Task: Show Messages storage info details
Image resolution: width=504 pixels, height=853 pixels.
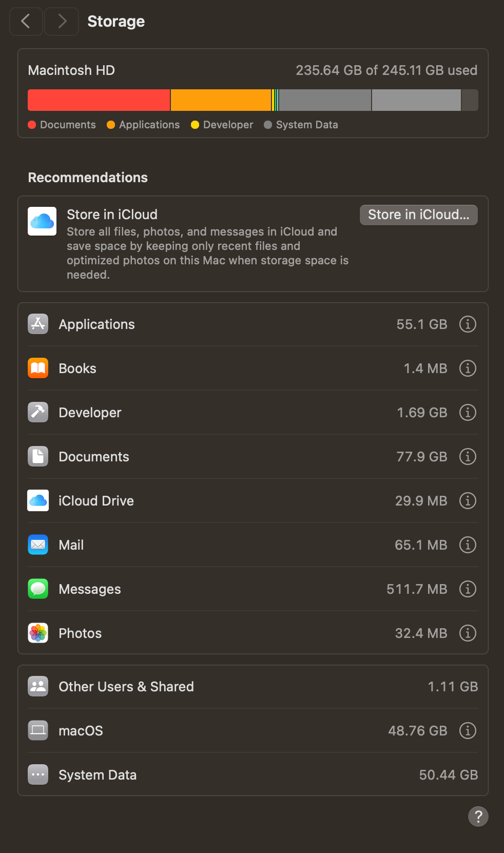Action: (x=468, y=589)
